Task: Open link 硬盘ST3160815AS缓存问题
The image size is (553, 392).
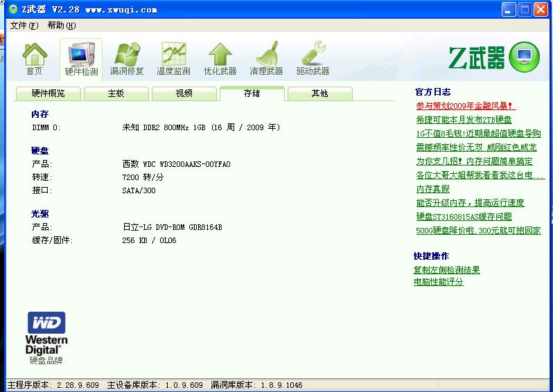Action: click(464, 217)
